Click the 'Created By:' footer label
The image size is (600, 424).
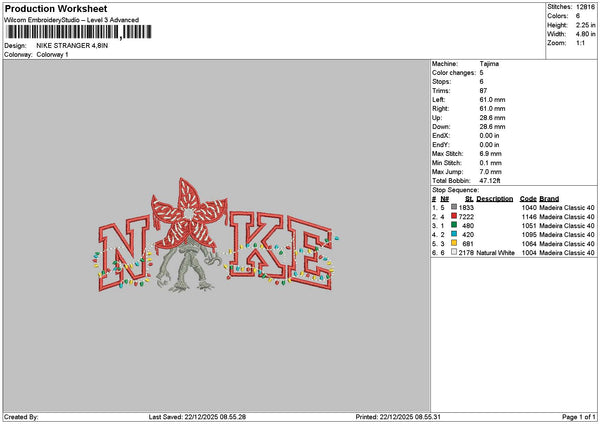pyautogui.click(x=21, y=417)
